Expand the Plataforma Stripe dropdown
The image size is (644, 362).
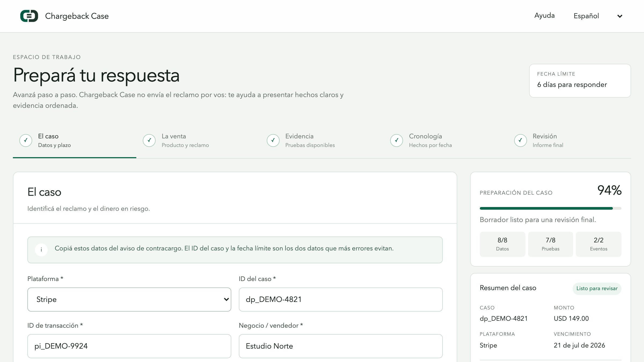point(129,299)
